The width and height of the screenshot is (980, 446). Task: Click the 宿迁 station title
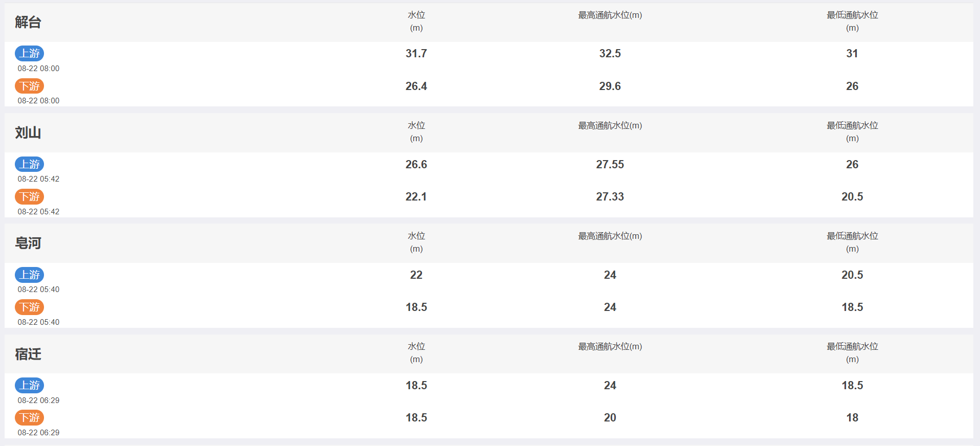[28, 354]
